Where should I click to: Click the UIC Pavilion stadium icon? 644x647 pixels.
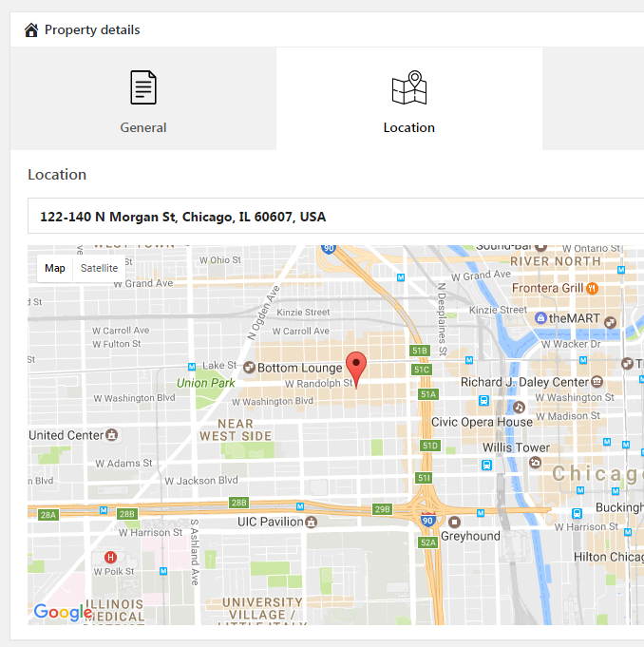click(x=311, y=522)
